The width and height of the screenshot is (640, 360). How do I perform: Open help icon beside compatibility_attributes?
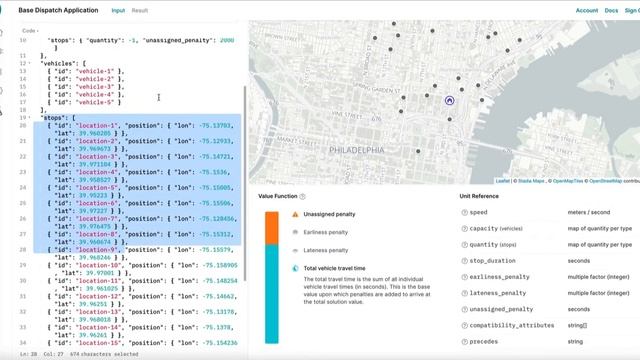click(464, 326)
